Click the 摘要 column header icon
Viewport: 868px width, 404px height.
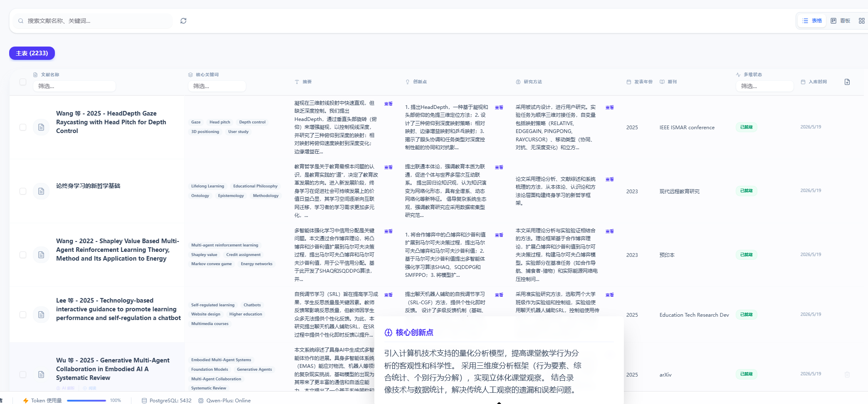click(297, 82)
